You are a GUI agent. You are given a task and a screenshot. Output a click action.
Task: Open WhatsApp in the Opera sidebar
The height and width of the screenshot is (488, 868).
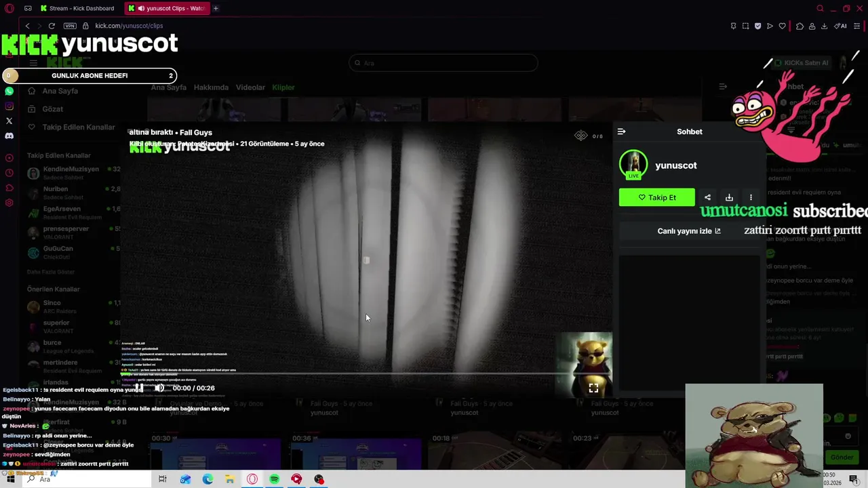[x=9, y=91]
